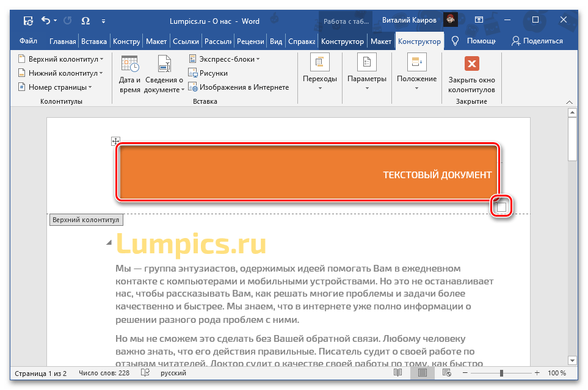The height and width of the screenshot is (390, 588).
Task: Open the Файл menu tab
Action: (28, 42)
